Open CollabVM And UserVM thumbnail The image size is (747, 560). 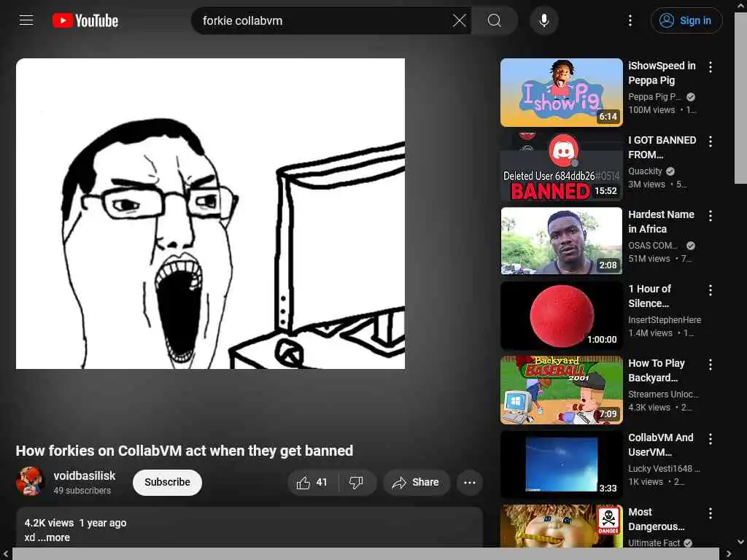[561, 464]
